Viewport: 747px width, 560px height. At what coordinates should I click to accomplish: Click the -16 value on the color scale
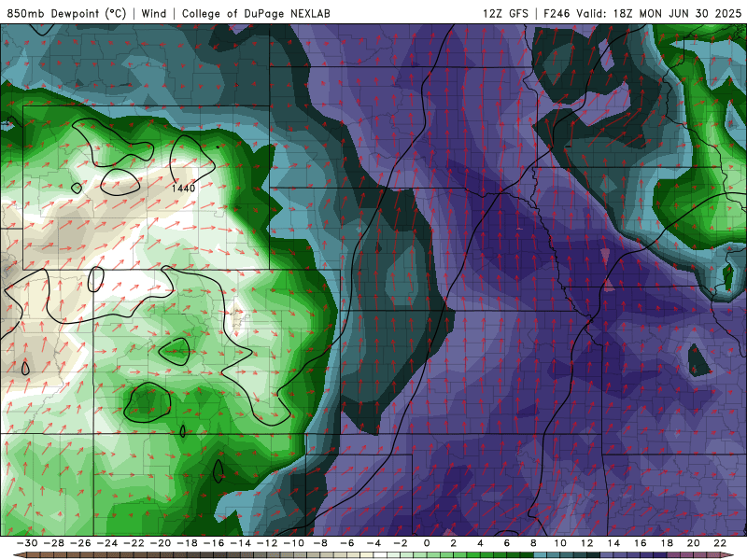tap(214, 543)
